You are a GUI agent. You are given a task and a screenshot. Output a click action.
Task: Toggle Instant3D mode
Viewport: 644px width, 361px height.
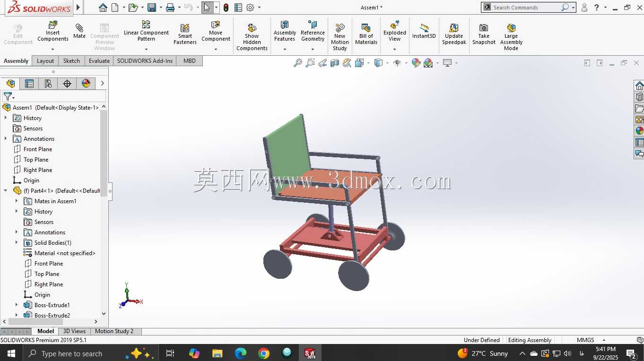424,31
